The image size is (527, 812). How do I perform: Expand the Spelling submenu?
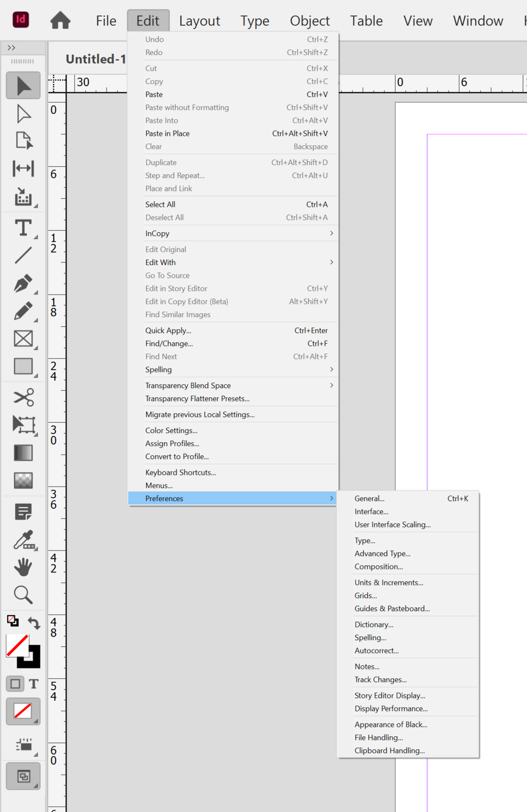[233, 370]
